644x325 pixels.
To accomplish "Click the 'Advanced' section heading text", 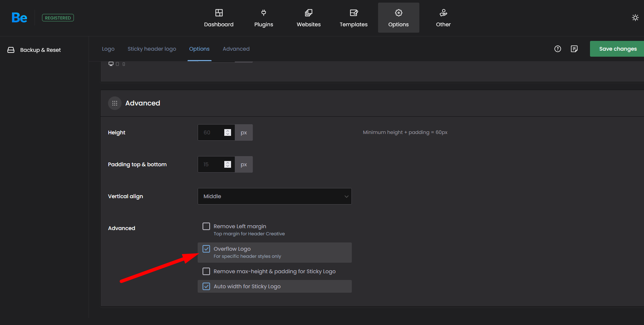I will coord(143,103).
